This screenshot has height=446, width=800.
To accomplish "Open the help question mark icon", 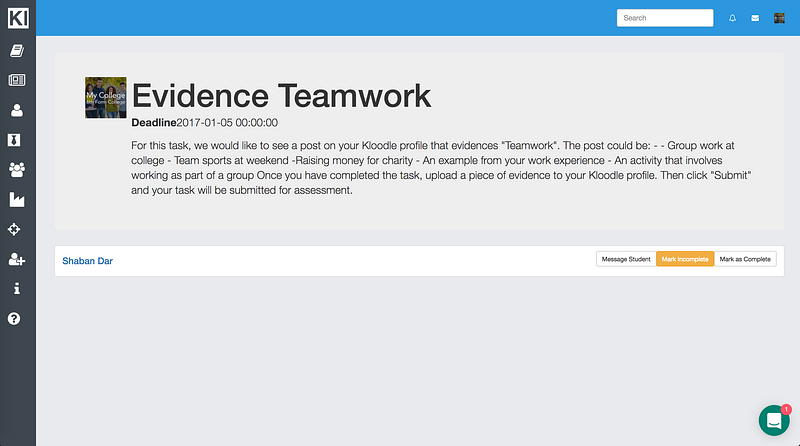I will click(x=14, y=318).
